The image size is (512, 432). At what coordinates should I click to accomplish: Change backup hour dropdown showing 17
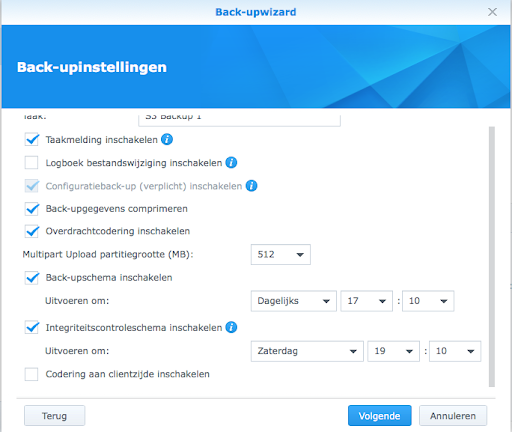click(366, 301)
